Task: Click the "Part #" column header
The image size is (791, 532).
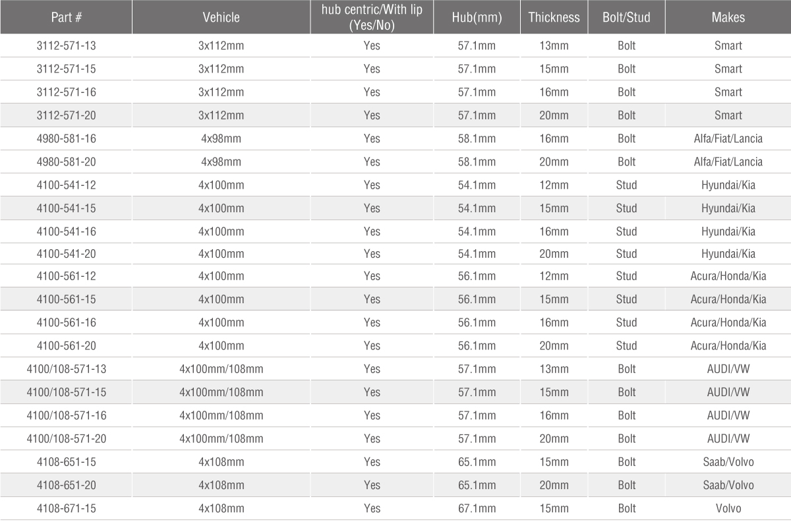Action: point(66,17)
